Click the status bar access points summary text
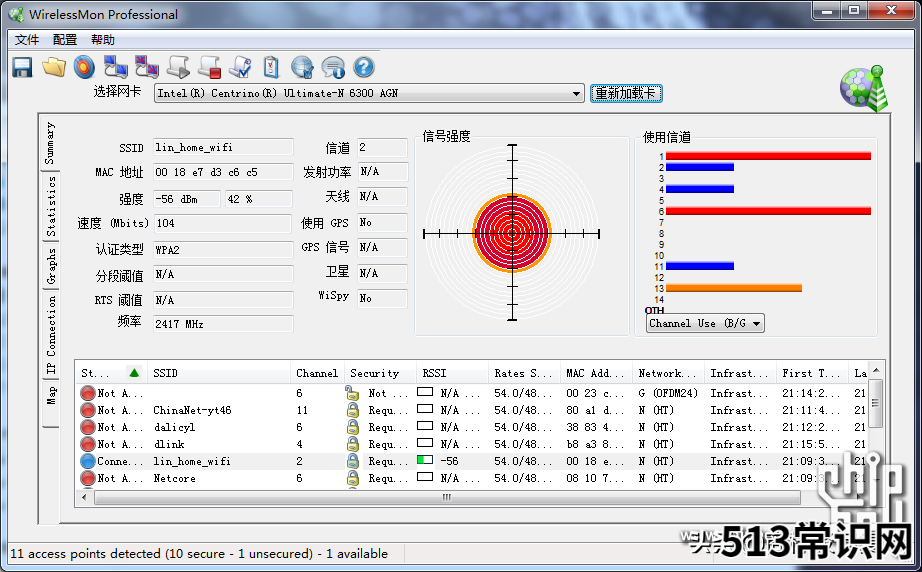The width and height of the screenshot is (922, 572). click(x=199, y=554)
